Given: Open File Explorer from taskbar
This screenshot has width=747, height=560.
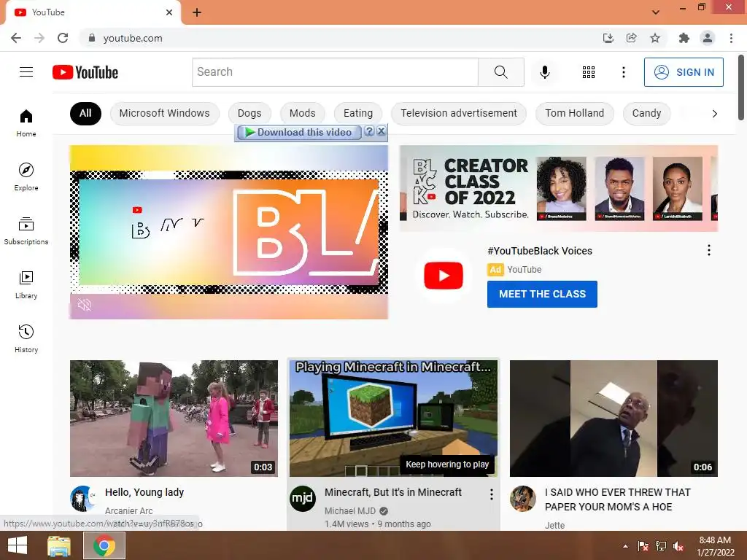Looking at the screenshot, I should 59,545.
